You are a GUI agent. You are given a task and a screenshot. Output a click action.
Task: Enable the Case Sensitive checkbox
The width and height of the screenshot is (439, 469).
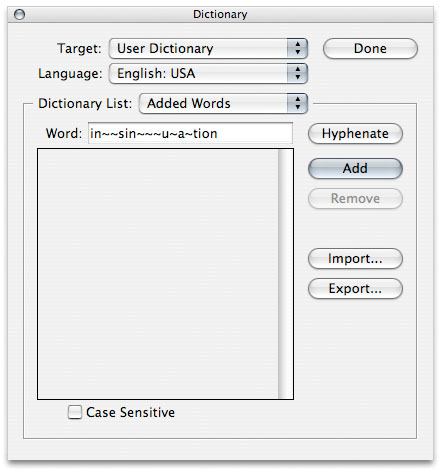click(75, 412)
